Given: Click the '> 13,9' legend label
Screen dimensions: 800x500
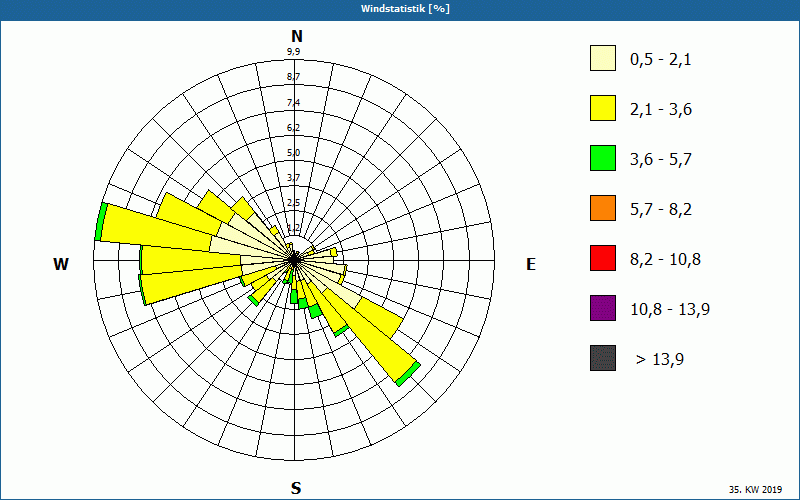Looking at the screenshot, I should [x=660, y=360].
